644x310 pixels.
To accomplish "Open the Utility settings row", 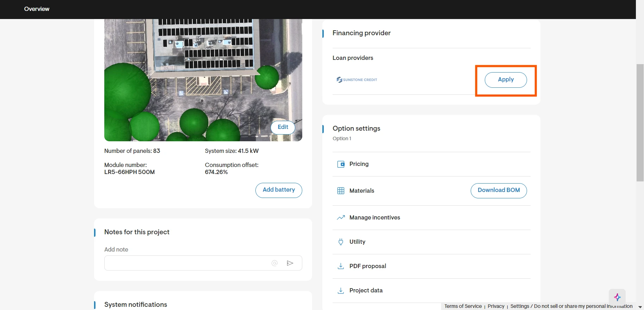I will (x=432, y=242).
